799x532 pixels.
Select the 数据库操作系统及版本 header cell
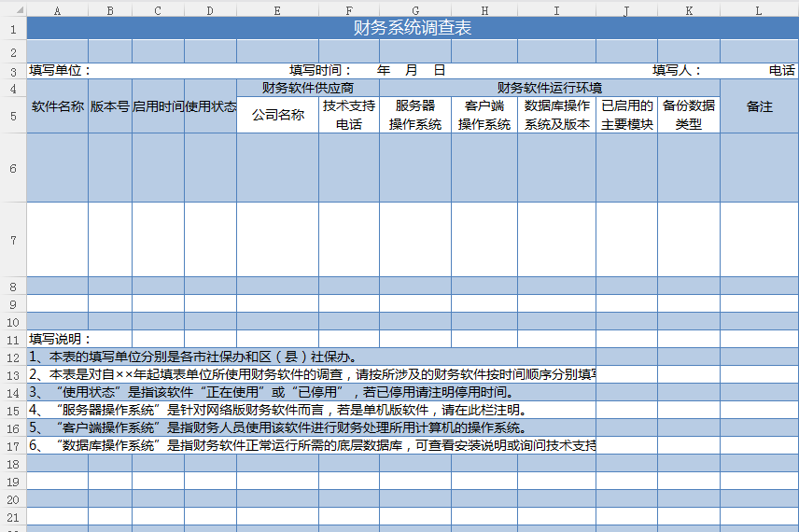556,116
